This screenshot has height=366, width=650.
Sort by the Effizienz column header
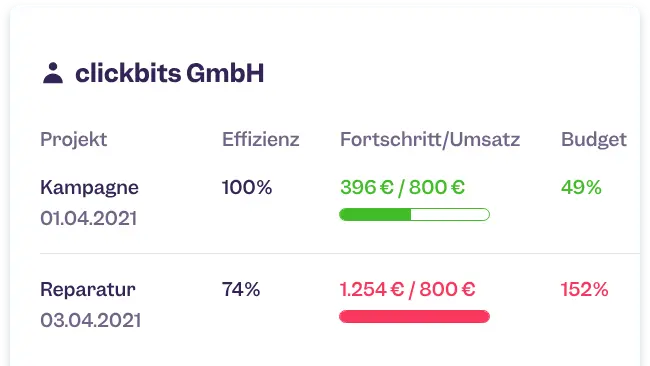(x=260, y=139)
